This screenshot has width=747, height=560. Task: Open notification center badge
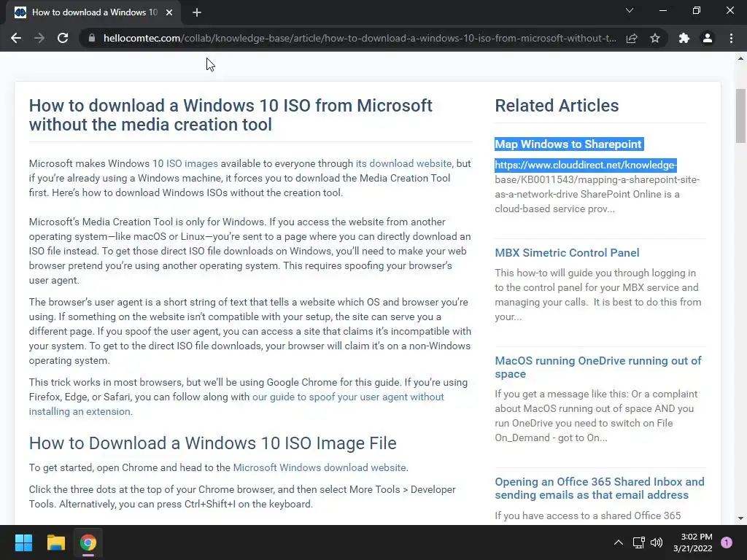point(727,542)
